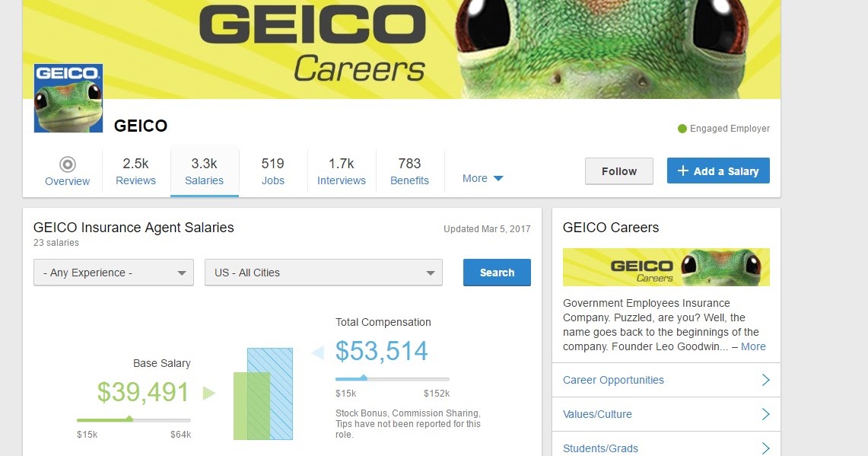Screen dimensions: 868x456
Task: Open the Any Experience dropdown
Action: [x=113, y=272]
